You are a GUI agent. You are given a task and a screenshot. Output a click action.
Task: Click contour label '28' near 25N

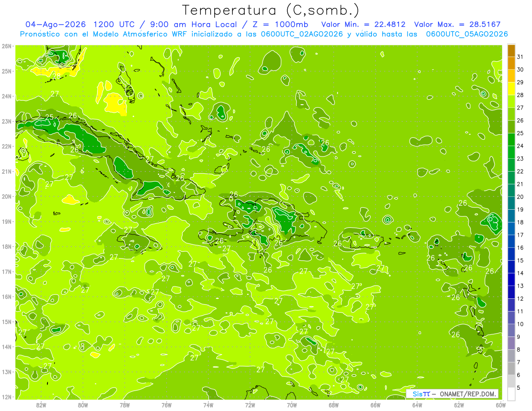coord(56,76)
